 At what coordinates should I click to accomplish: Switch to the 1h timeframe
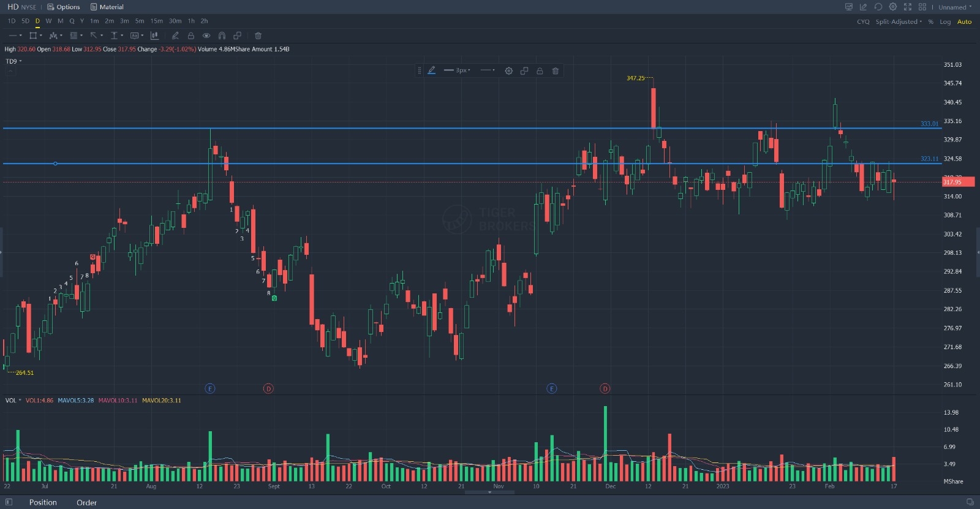coord(191,21)
